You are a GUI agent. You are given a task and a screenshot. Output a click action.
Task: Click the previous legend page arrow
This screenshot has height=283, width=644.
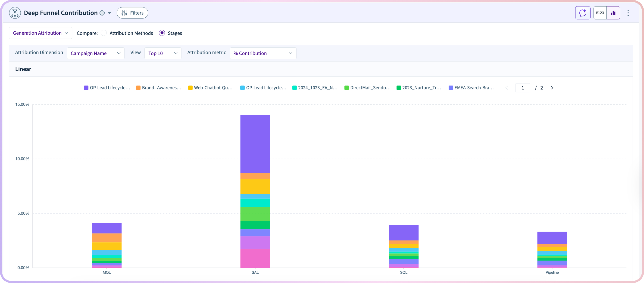click(506, 88)
